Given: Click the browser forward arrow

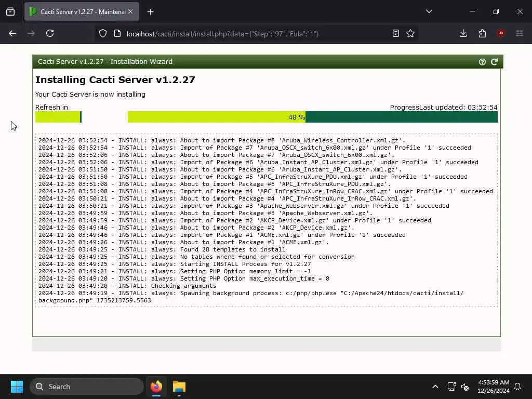Looking at the screenshot, I should point(31,33).
